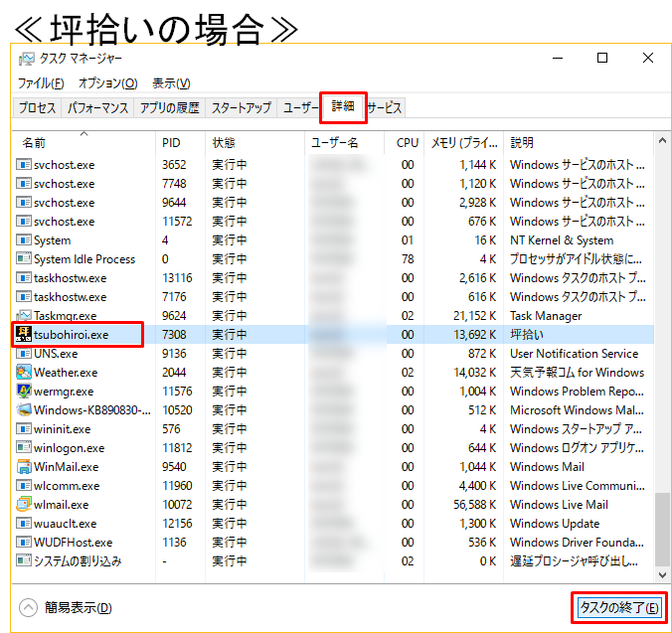The height and width of the screenshot is (633, 672).
Task: Select the Windows Update description cell
Action: coord(555,523)
